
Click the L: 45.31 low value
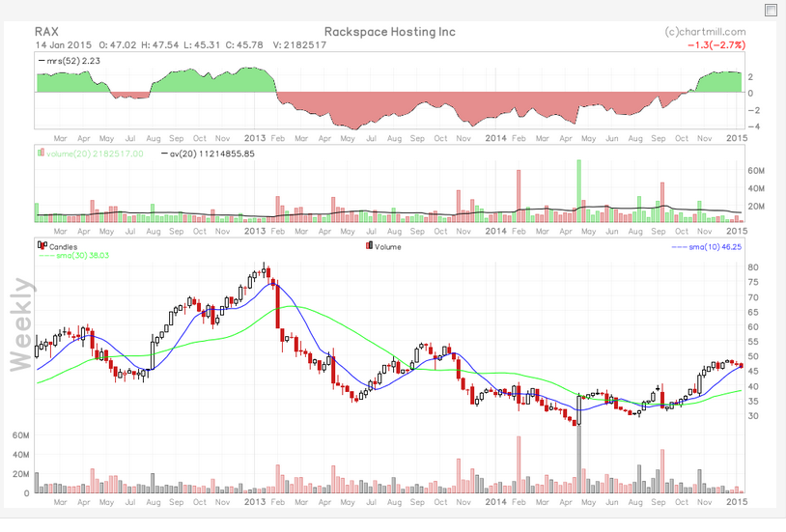point(202,45)
